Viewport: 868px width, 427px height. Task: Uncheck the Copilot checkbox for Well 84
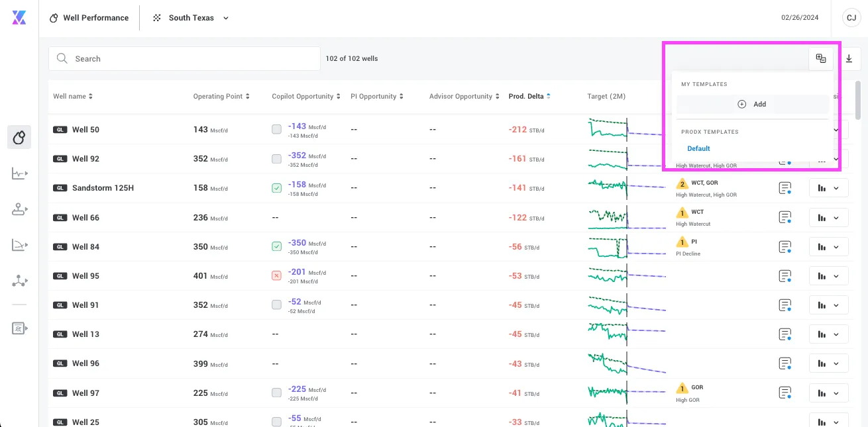[276, 246]
